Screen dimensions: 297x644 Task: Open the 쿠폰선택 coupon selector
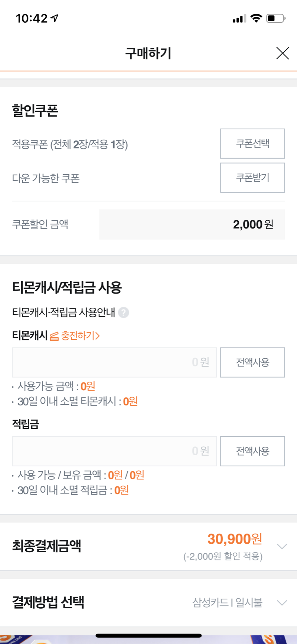click(x=252, y=144)
